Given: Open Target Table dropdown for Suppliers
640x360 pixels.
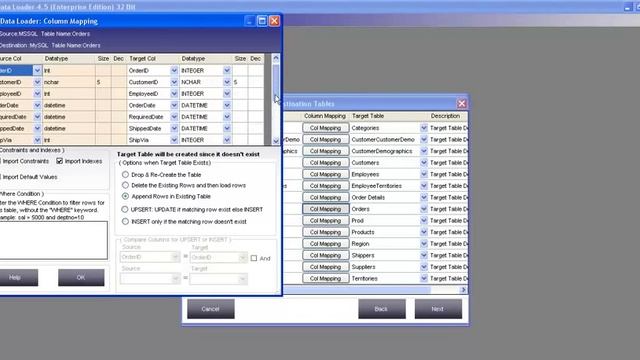Looking at the screenshot, I should [424, 267].
